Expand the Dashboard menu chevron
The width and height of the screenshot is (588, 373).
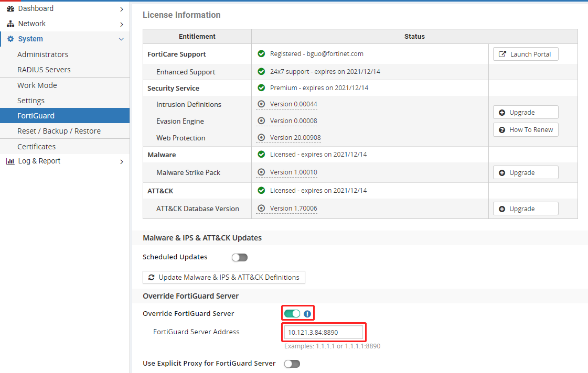[x=122, y=9]
